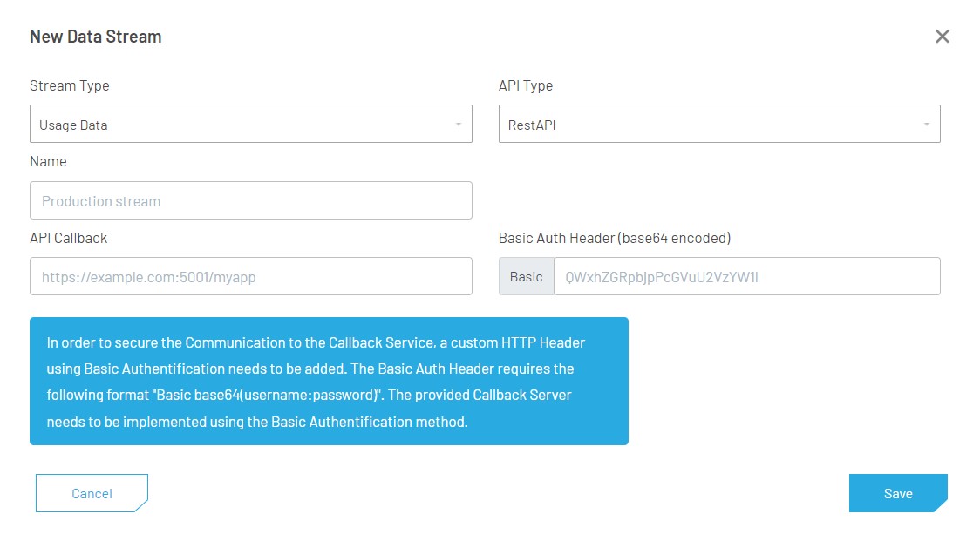
Task: Click the blue info message box
Action: (329, 381)
